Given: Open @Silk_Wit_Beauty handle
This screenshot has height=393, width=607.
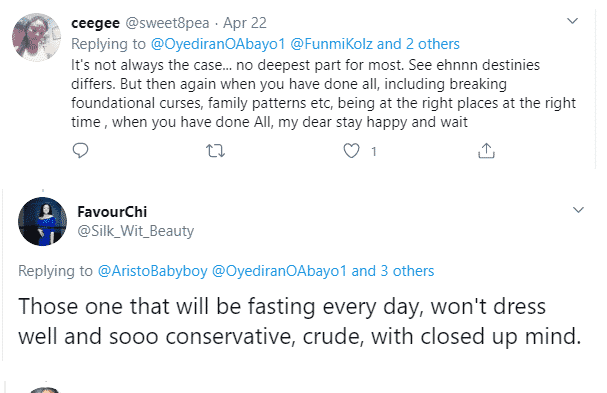Looking at the screenshot, I should coord(135,231).
